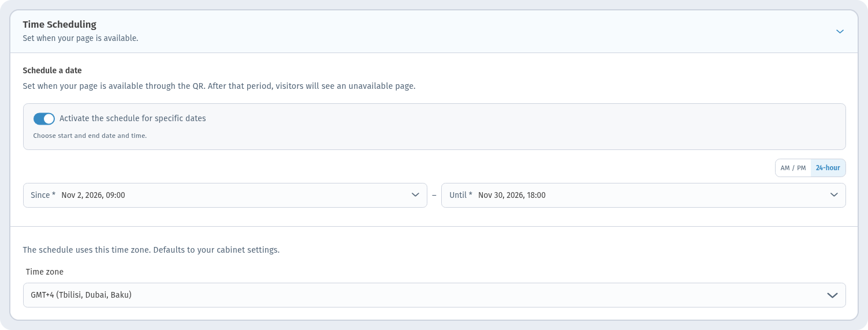Open the Time zone dropdown arrow
868x330 pixels.
(x=832, y=295)
